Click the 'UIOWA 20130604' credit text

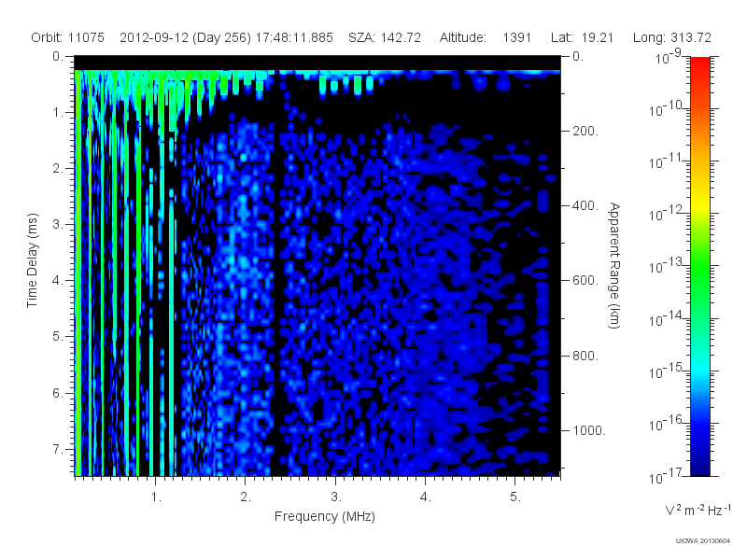[x=703, y=541]
